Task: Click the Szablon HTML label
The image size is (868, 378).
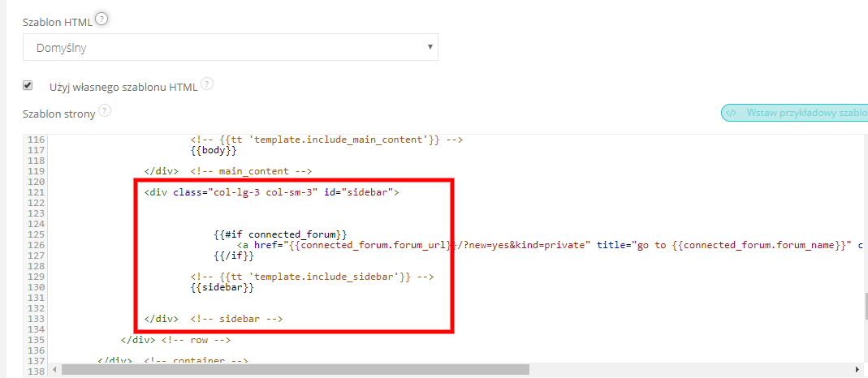Action: pyautogui.click(x=58, y=22)
